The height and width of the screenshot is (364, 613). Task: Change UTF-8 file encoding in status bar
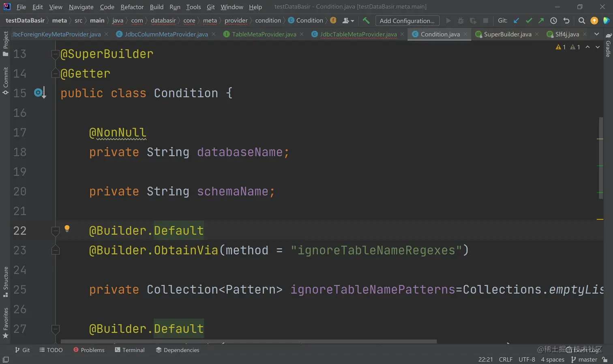[527, 360]
